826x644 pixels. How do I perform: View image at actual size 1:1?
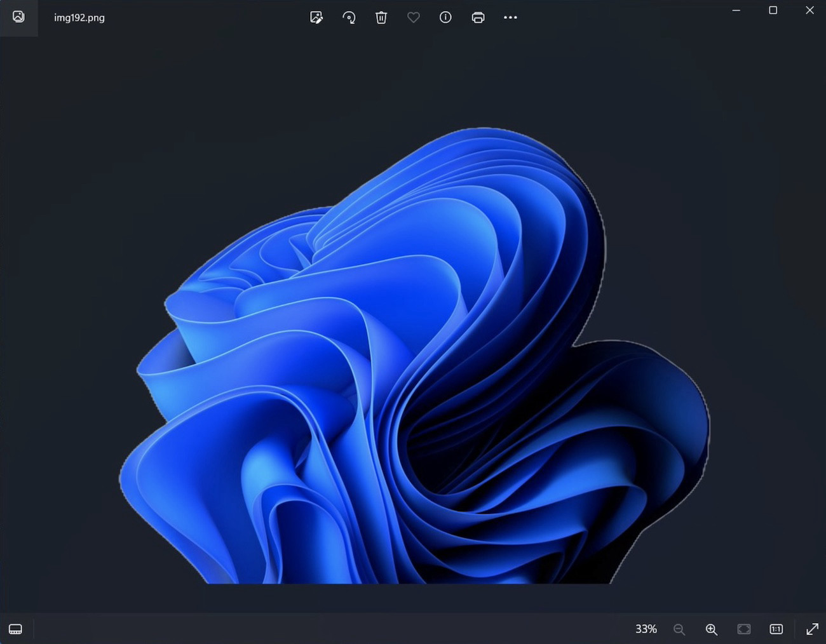pos(776,629)
